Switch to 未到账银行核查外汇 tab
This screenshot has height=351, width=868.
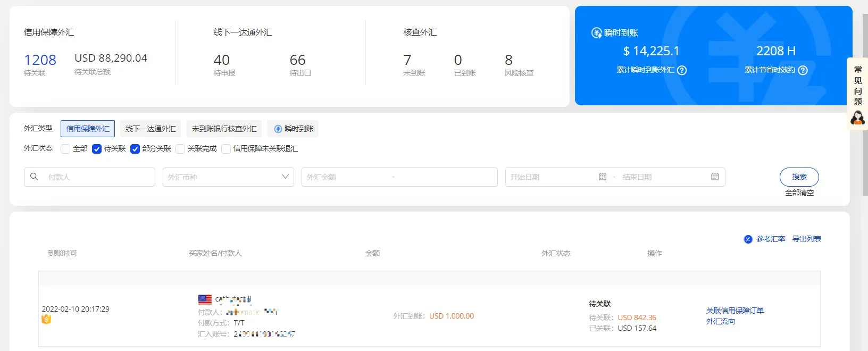click(x=224, y=129)
